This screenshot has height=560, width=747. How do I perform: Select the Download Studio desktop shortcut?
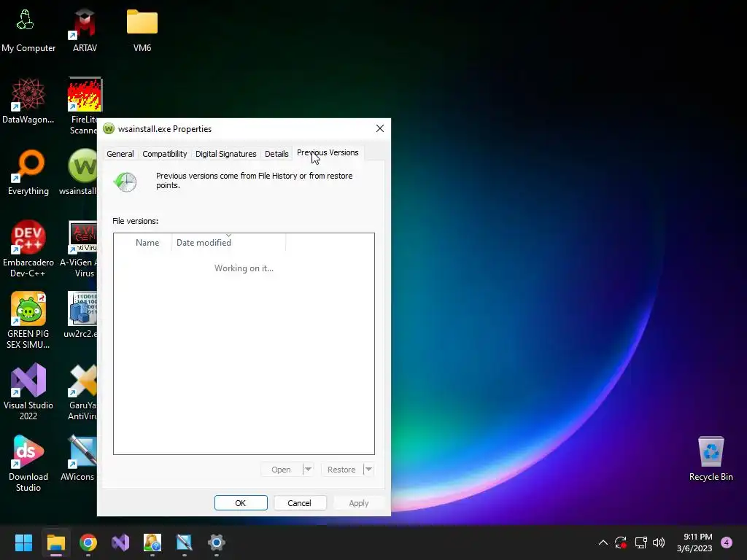pos(28,463)
